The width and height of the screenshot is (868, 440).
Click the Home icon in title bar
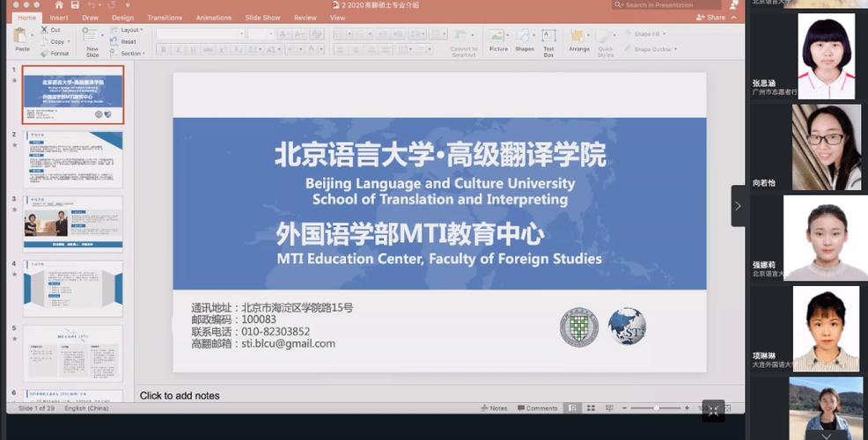pos(59,5)
